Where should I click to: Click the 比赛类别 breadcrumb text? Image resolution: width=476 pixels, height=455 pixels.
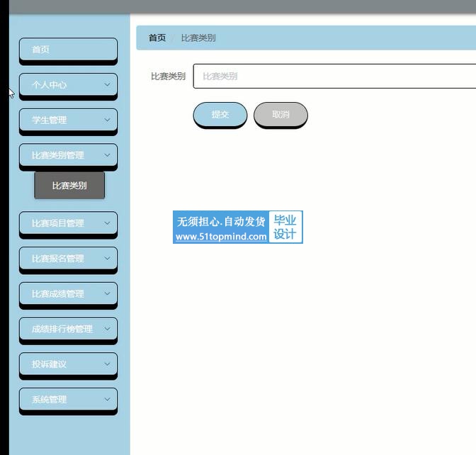198,38
